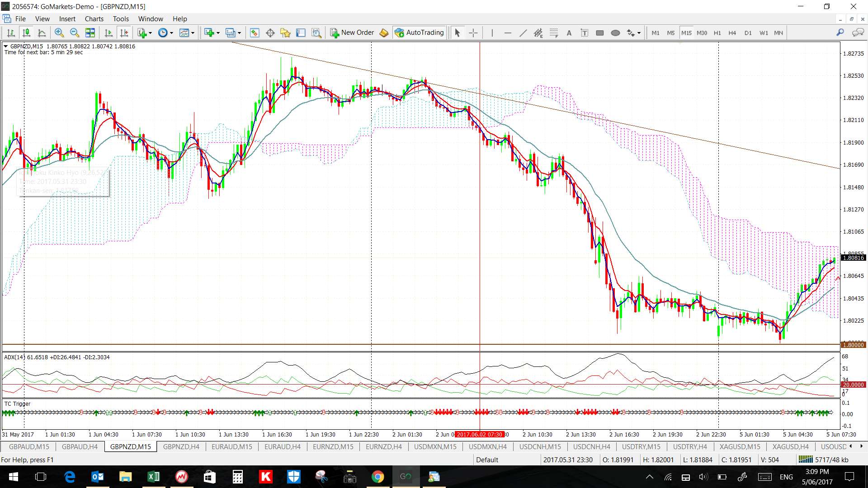Open Excel from the Windows taskbar

[154, 477]
